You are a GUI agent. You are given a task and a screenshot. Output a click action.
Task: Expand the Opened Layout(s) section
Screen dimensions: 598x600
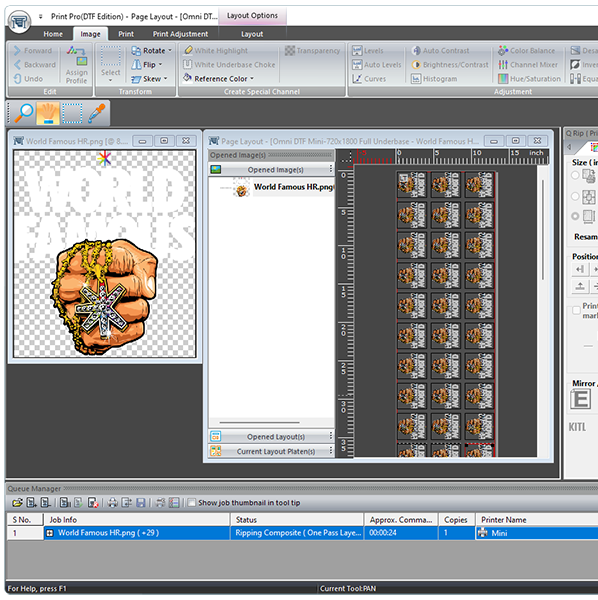pyautogui.click(x=271, y=437)
